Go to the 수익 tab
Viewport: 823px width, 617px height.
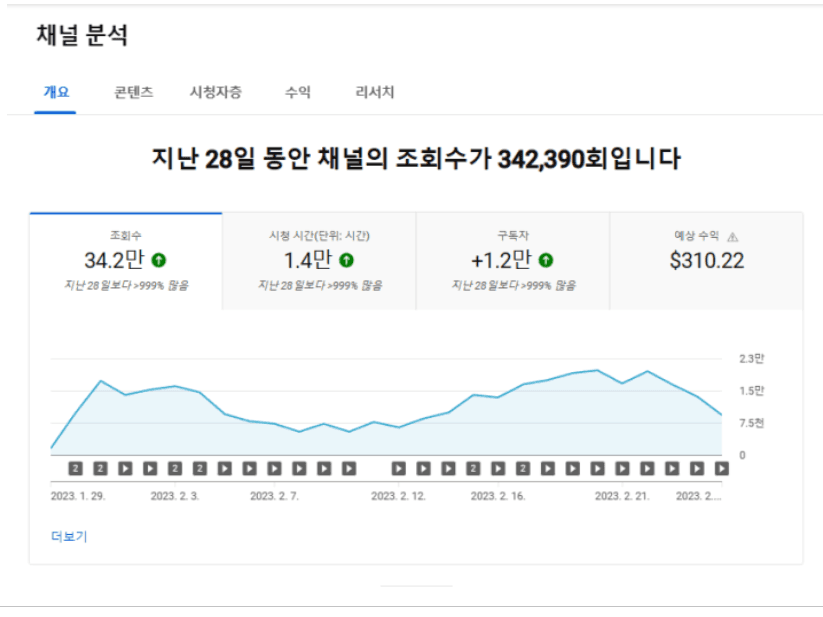point(298,92)
